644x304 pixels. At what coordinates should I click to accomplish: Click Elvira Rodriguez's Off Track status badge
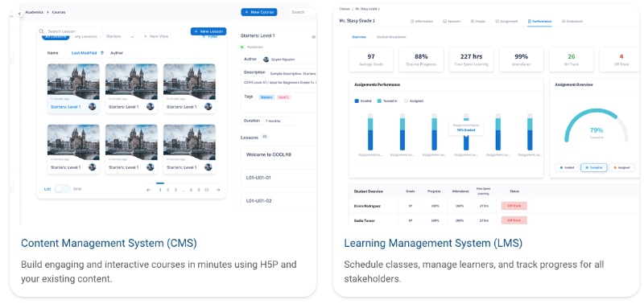click(514, 206)
